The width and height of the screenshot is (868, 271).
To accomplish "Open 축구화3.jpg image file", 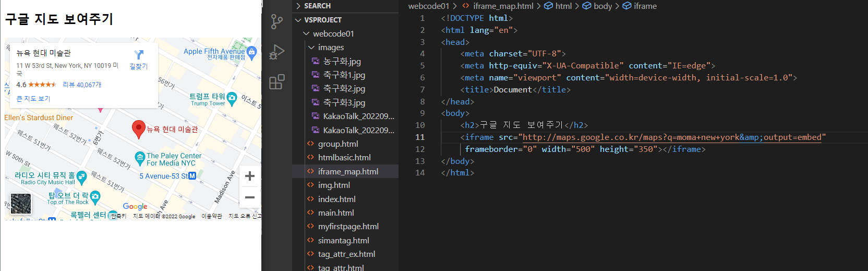I will 344,103.
